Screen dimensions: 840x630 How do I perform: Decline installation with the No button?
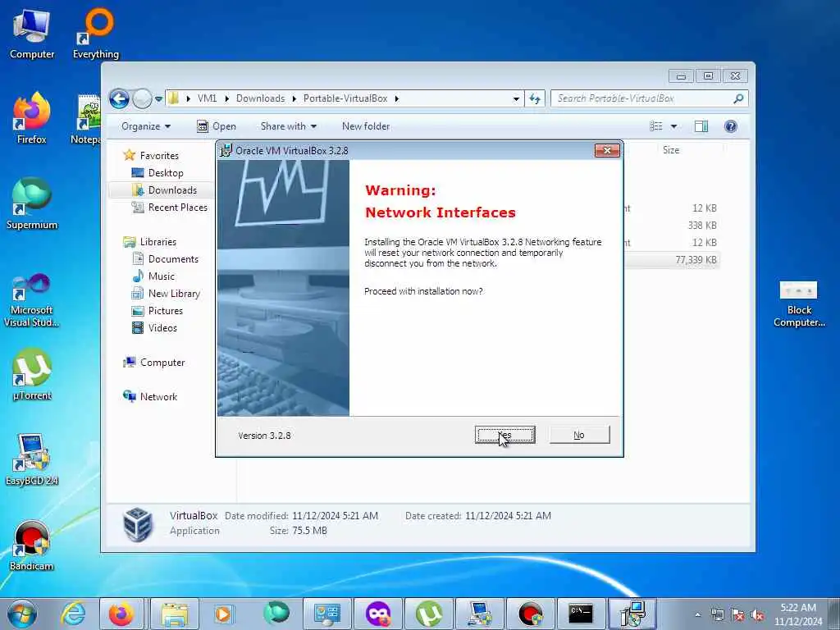point(579,435)
